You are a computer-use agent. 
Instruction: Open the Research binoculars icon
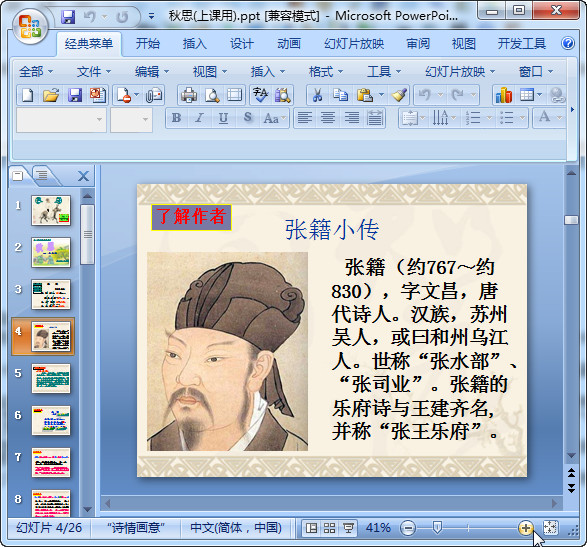pyautogui.click(x=283, y=95)
